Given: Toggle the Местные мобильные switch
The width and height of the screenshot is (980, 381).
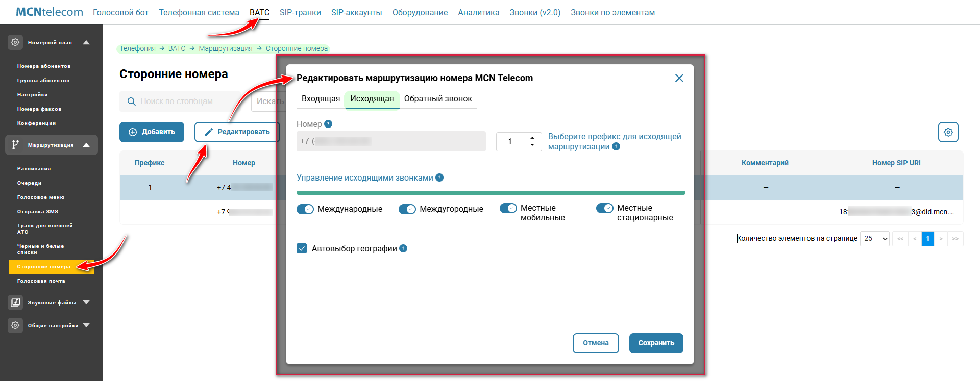Looking at the screenshot, I should 508,208.
